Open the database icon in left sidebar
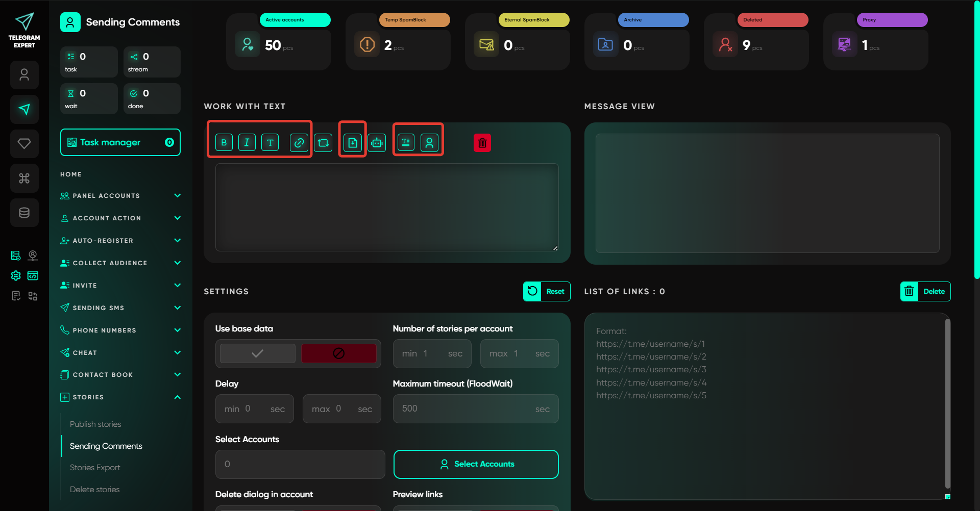The image size is (980, 511). (24, 213)
